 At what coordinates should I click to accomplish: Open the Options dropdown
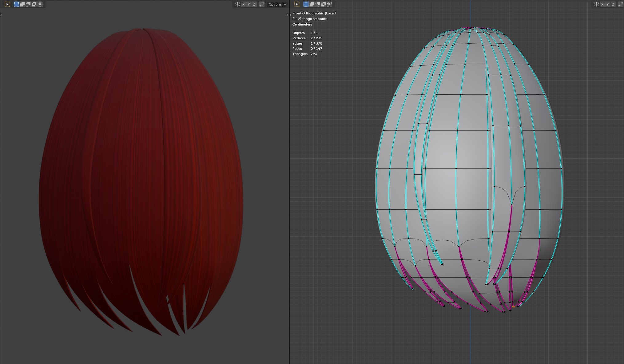(x=277, y=4)
